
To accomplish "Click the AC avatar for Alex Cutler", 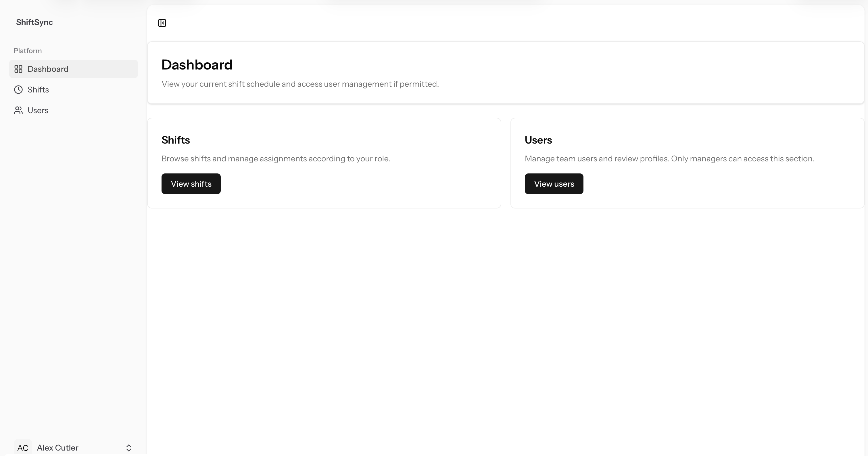I will click(23, 447).
